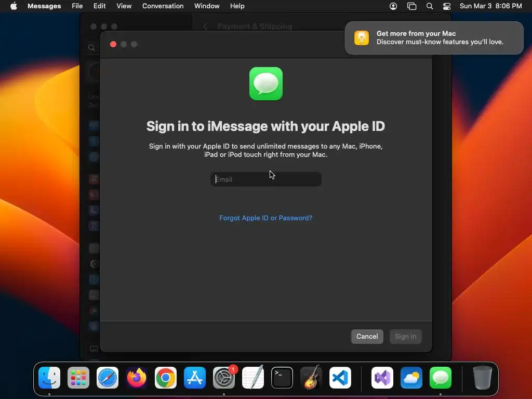The width and height of the screenshot is (532, 399).
Task: Open Visual Studio (purple) from Dock
Action: point(382,378)
